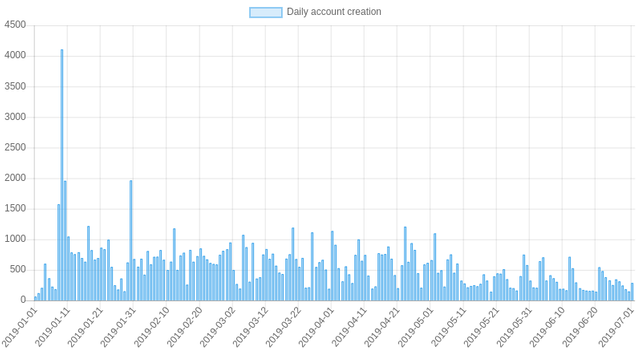Click the x-axis date 2019-01-01
The height and width of the screenshot is (361, 640).
[x=20, y=327]
